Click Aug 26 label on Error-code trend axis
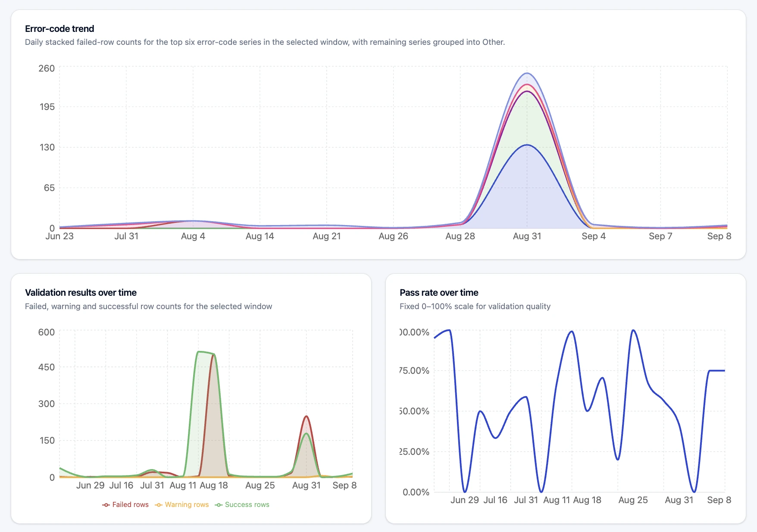757x532 pixels. pyautogui.click(x=393, y=236)
